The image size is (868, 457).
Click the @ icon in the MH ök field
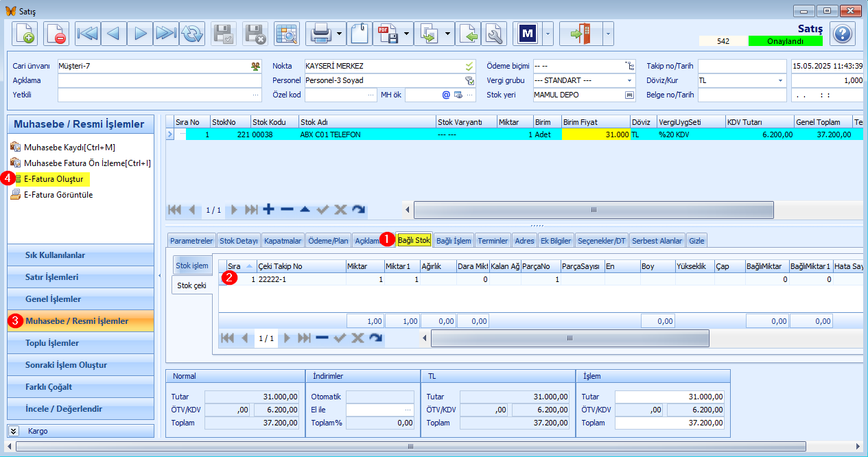point(445,95)
